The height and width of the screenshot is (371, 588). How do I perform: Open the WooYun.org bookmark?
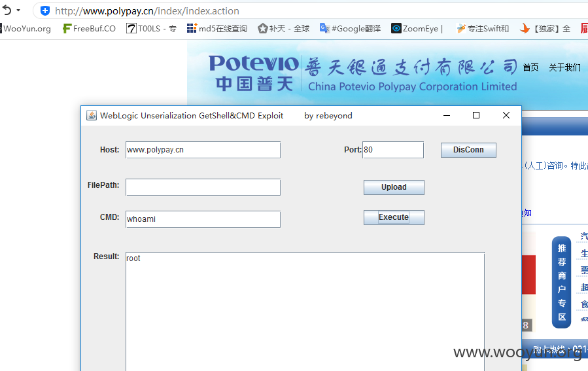click(26, 29)
